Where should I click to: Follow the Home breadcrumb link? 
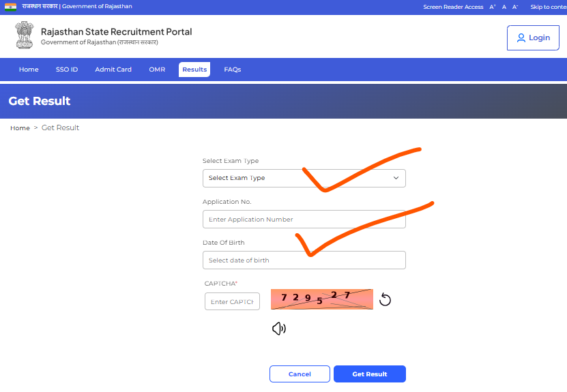tap(20, 128)
